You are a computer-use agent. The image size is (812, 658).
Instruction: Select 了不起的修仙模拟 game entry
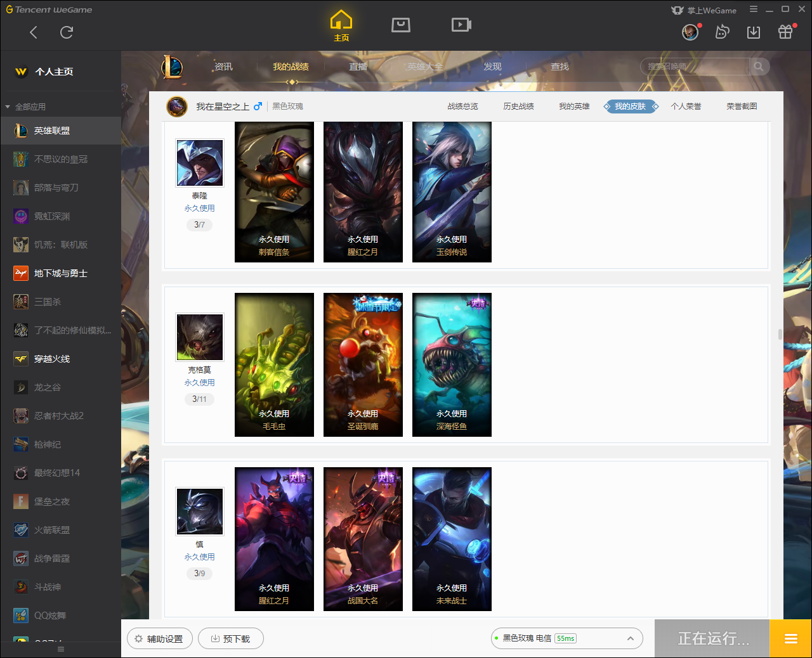tap(61, 330)
